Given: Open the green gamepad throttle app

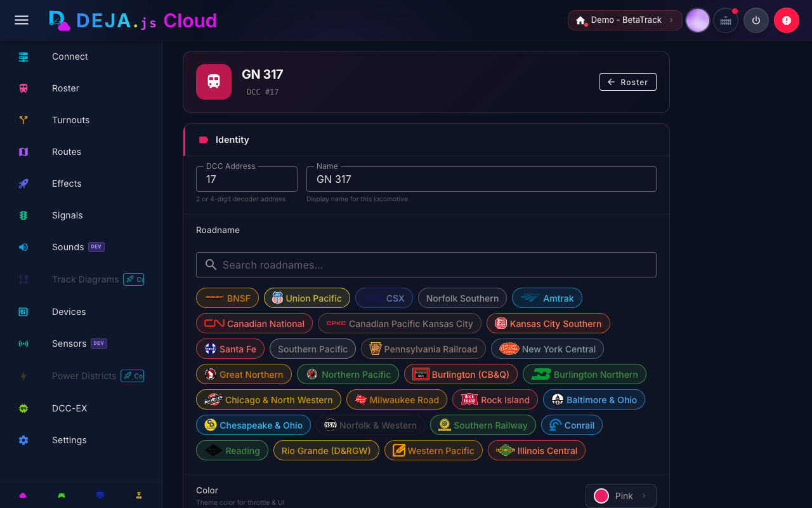Looking at the screenshot, I should (x=62, y=495).
